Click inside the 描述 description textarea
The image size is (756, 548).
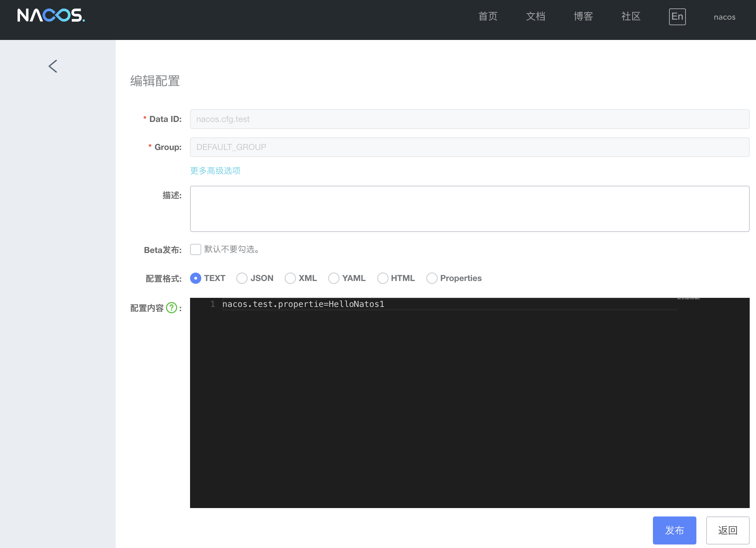pos(470,209)
